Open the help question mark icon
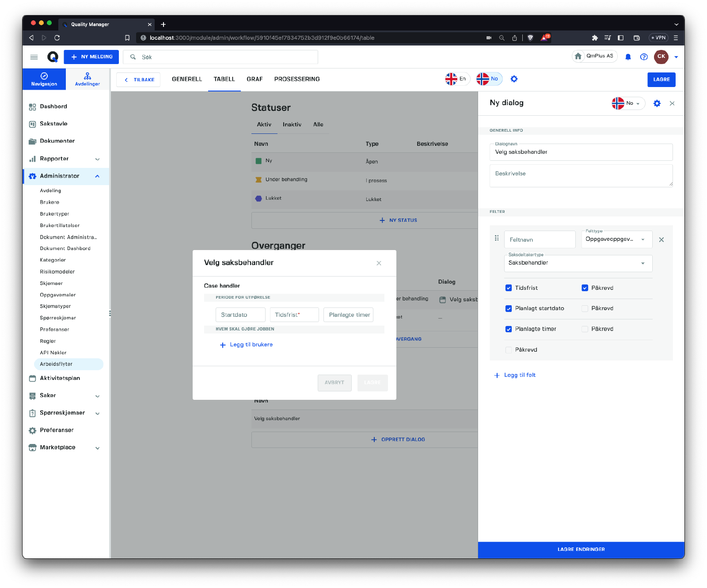The width and height of the screenshot is (707, 588). pyautogui.click(x=644, y=57)
